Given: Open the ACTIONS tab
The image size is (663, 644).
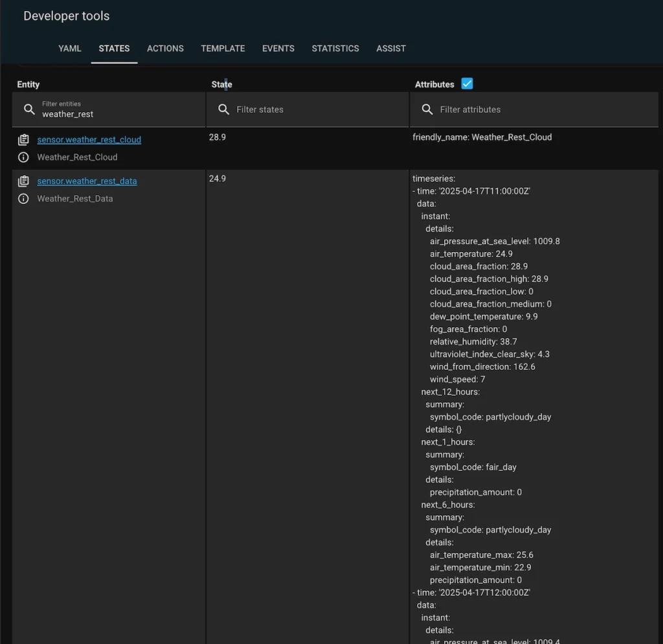Looking at the screenshot, I should coord(165,49).
